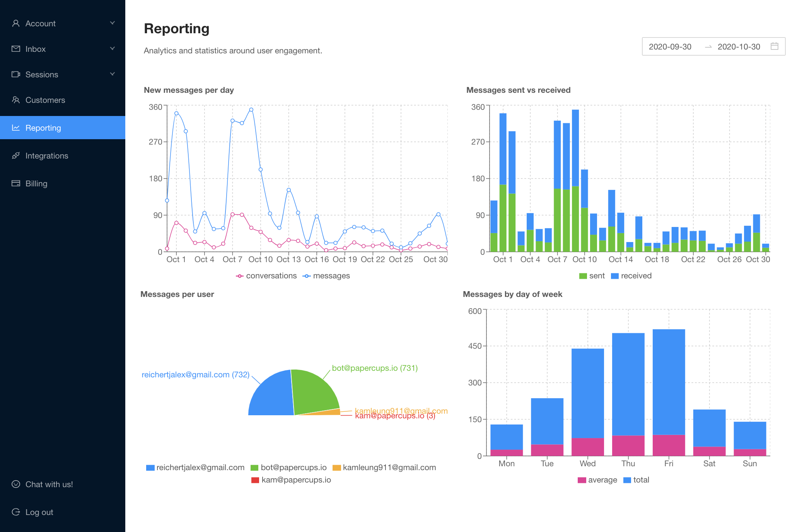Expand the Sessions menu chevron
The height and width of the screenshot is (532, 802).
[113, 74]
